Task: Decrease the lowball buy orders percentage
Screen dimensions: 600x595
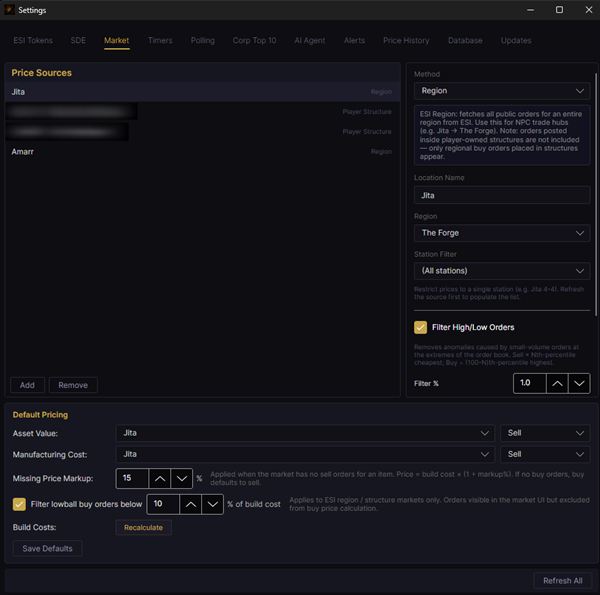Action: coord(213,504)
